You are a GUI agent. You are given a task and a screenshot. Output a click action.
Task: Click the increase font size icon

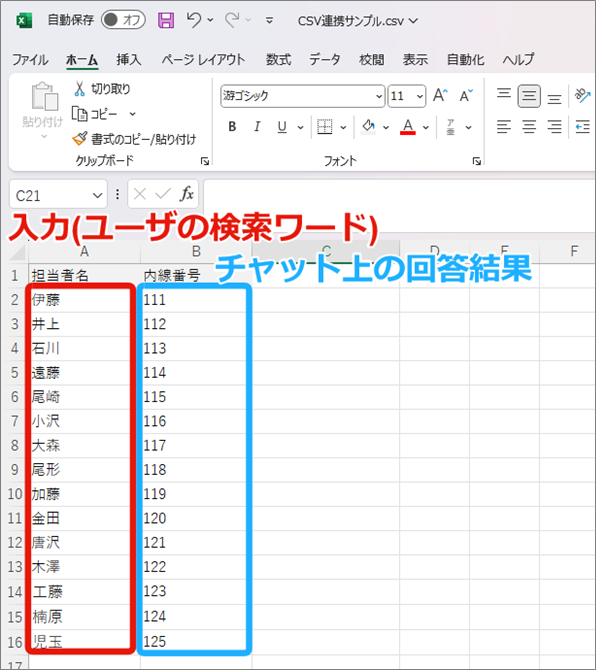[440, 95]
